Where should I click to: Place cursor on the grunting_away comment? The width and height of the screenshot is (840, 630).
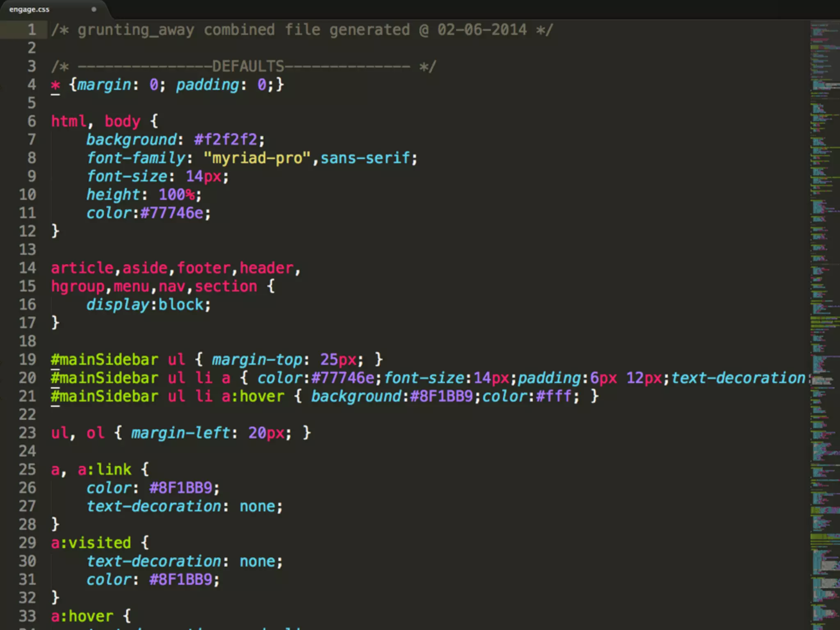tap(135, 30)
